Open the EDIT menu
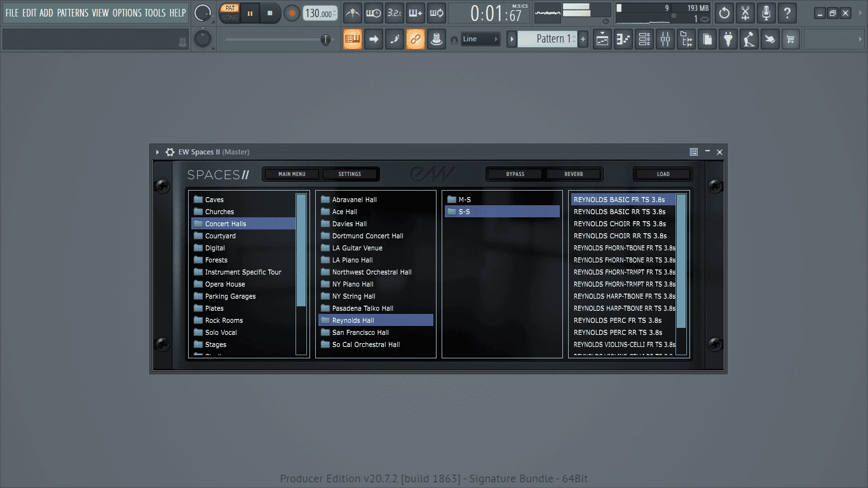This screenshot has width=868, height=488. point(29,13)
